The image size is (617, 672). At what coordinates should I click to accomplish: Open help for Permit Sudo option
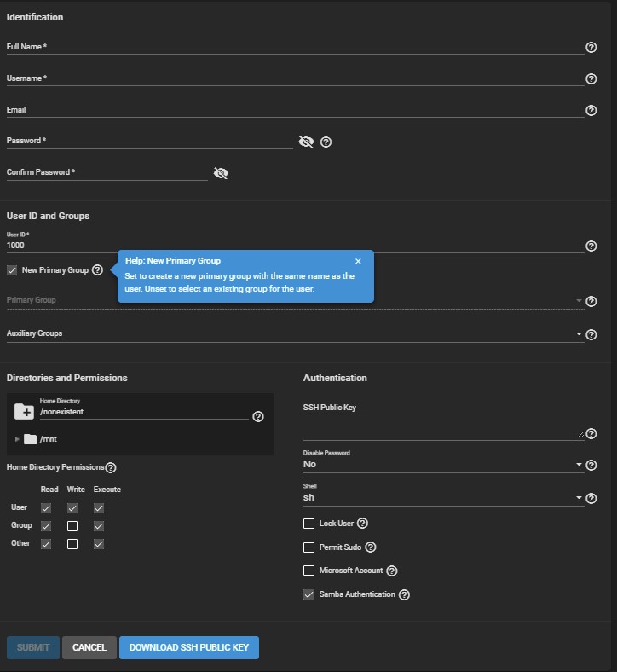[370, 547]
